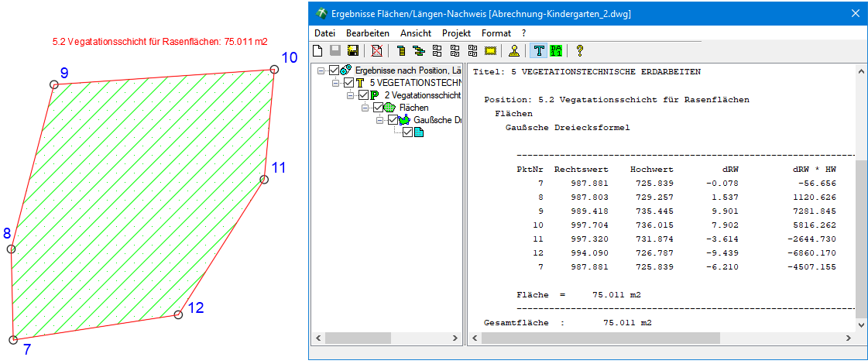Open help with the question mark icon

(579, 51)
